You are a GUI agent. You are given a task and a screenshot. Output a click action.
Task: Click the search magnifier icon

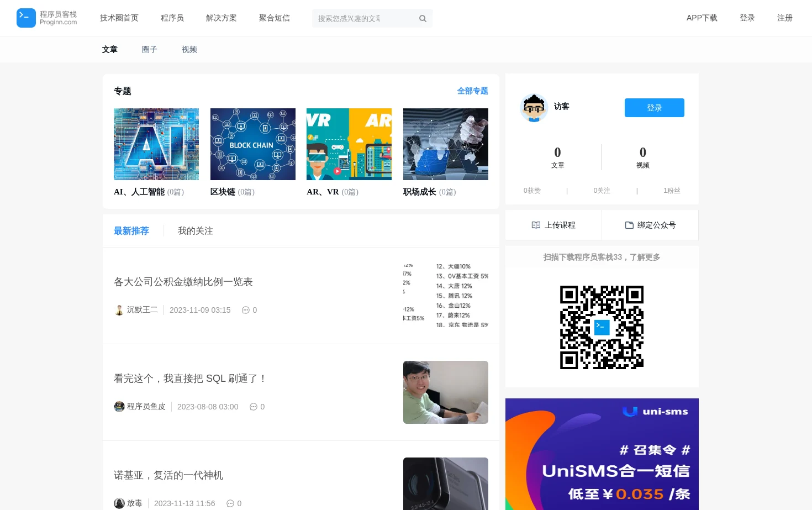(x=423, y=18)
